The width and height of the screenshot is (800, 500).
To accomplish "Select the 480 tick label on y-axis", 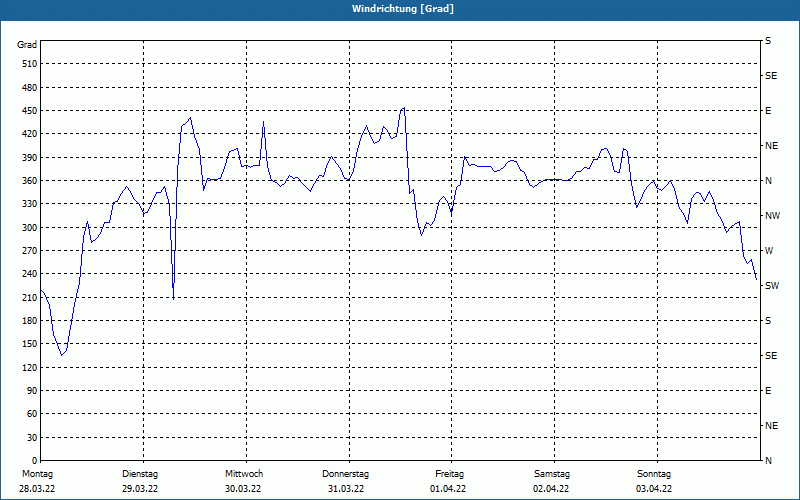I will [29, 88].
